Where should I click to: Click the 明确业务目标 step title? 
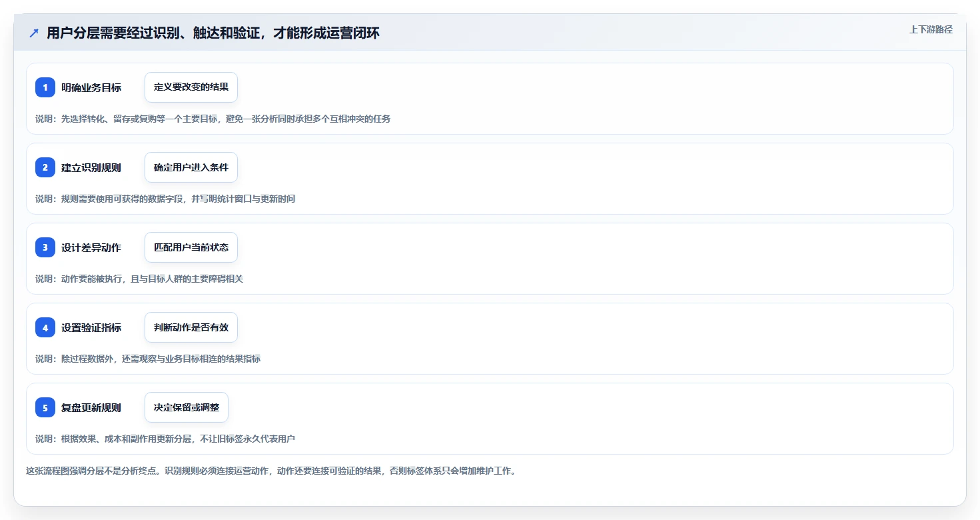coord(91,87)
